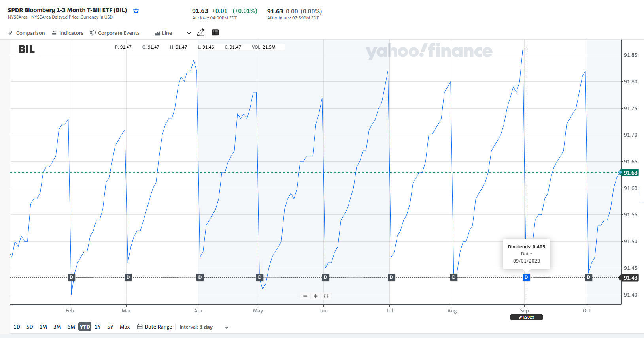
Task: Click the June dividend D marker
Action: (325, 277)
